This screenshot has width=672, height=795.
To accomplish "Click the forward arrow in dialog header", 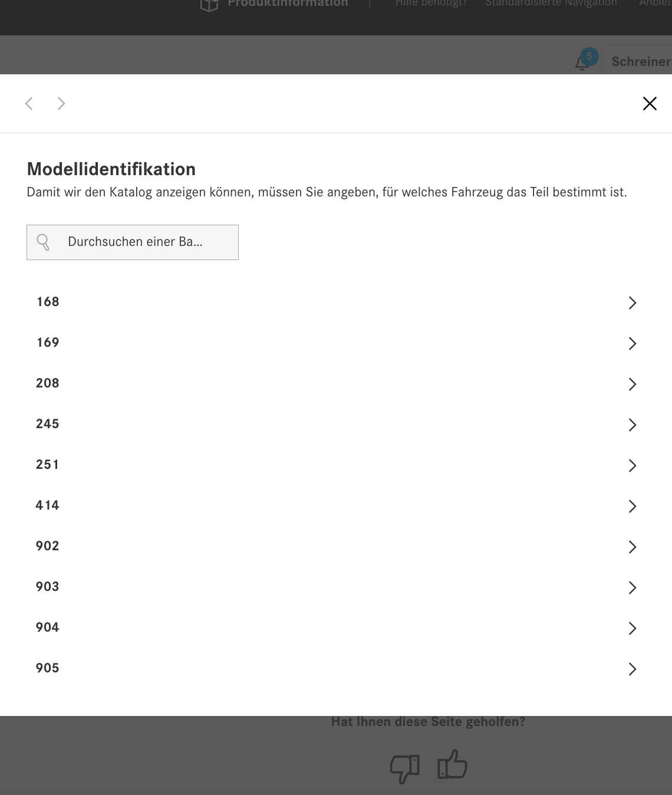I will pos(61,104).
